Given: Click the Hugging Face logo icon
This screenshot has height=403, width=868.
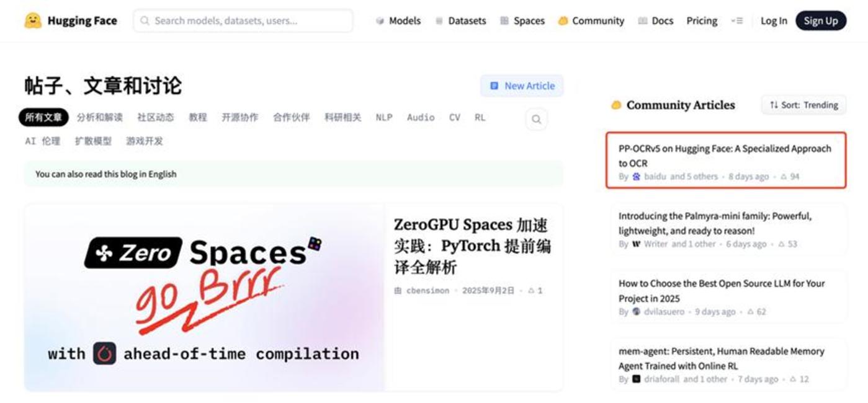Looking at the screenshot, I should pyautogui.click(x=33, y=20).
